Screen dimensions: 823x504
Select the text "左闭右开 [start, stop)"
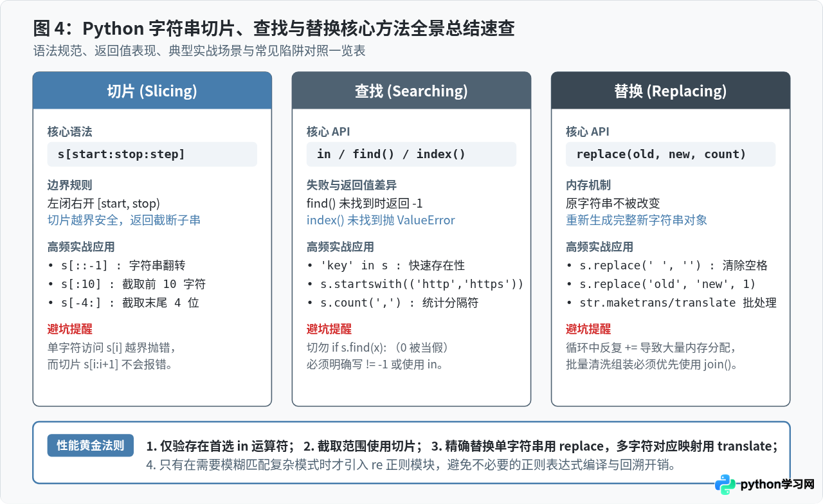104,203
